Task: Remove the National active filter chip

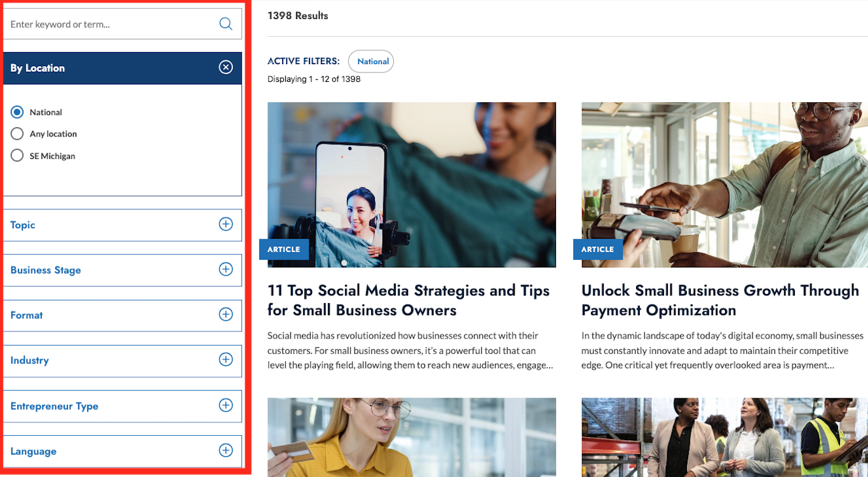Action: tap(371, 62)
